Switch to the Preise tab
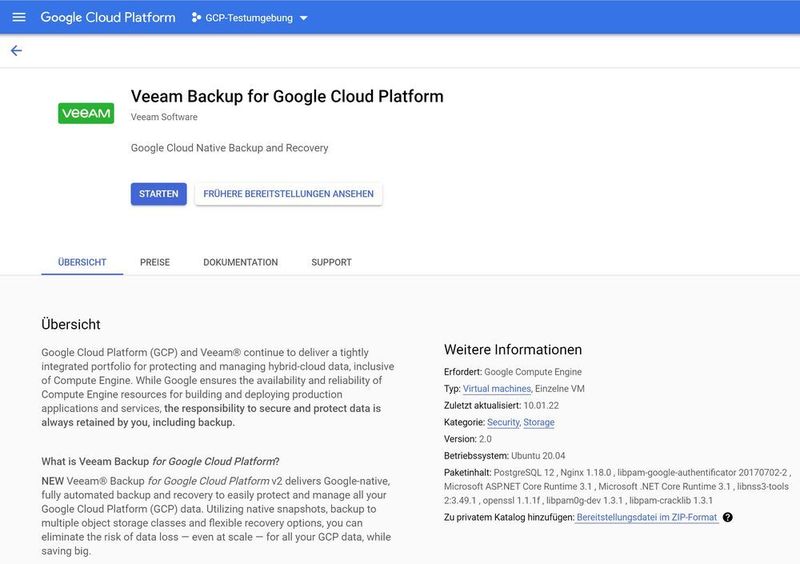The width and height of the screenshot is (800, 564). (155, 262)
